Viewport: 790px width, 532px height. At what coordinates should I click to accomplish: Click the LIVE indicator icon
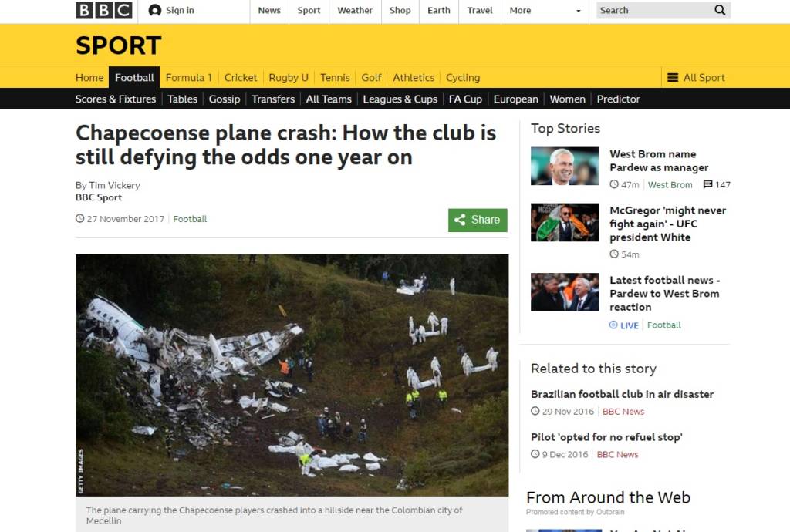pyautogui.click(x=613, y=325)
